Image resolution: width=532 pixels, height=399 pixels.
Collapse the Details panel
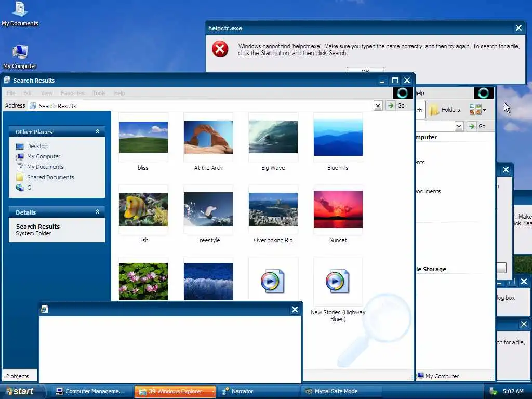point(97,212)
